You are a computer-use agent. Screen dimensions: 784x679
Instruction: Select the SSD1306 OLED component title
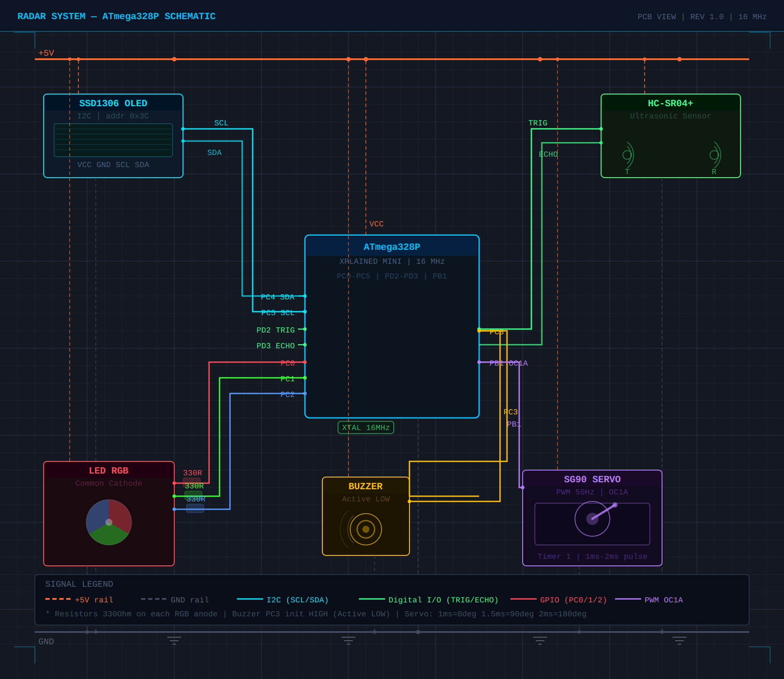pyautogui.click(x=113, y=103)
